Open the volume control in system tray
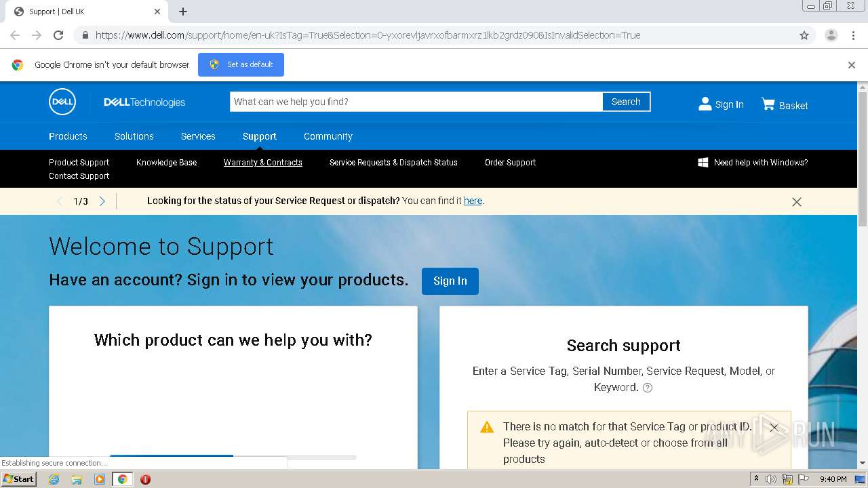Screen dimensions: 868x488 (771, 479)
